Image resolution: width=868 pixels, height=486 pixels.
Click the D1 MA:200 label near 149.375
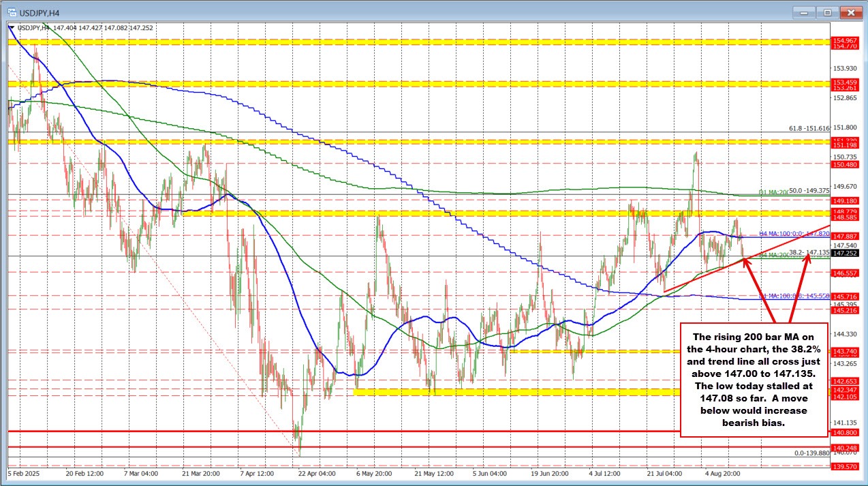774,192
